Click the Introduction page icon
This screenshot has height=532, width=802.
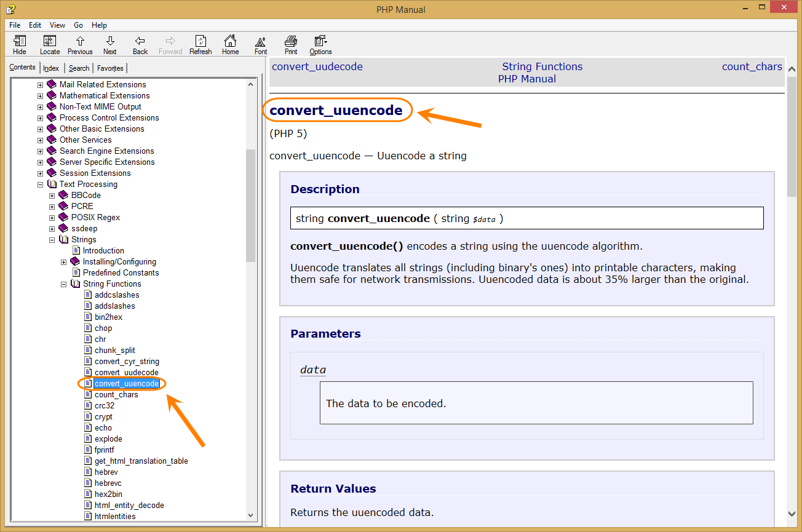coord(76,250)
